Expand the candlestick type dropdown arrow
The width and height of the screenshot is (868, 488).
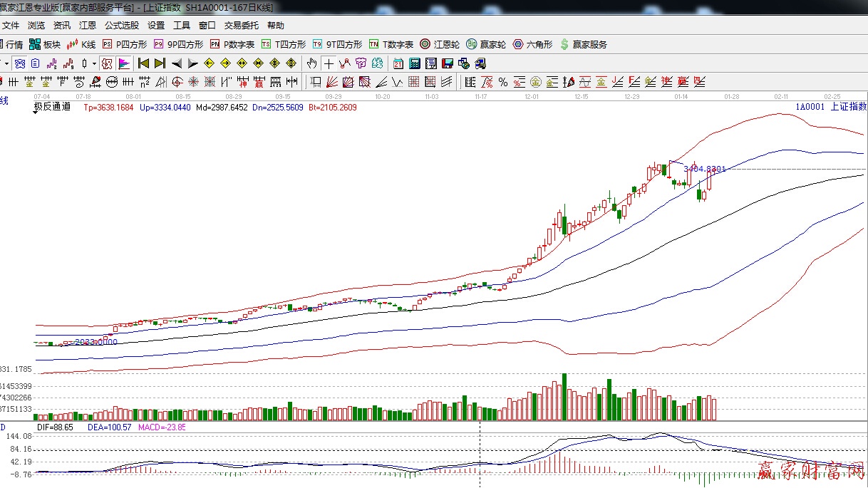click(x=95, y=63)
